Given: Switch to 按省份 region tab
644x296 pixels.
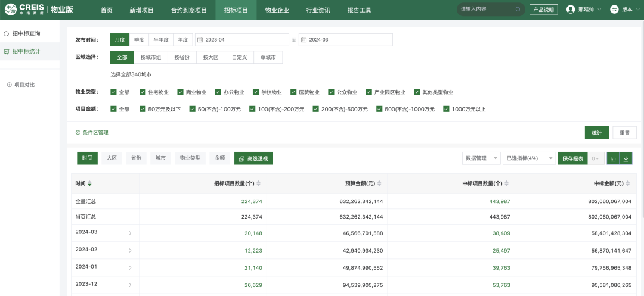Looking at the screenshot, I should pyautogui.click(x=182, y=57).
